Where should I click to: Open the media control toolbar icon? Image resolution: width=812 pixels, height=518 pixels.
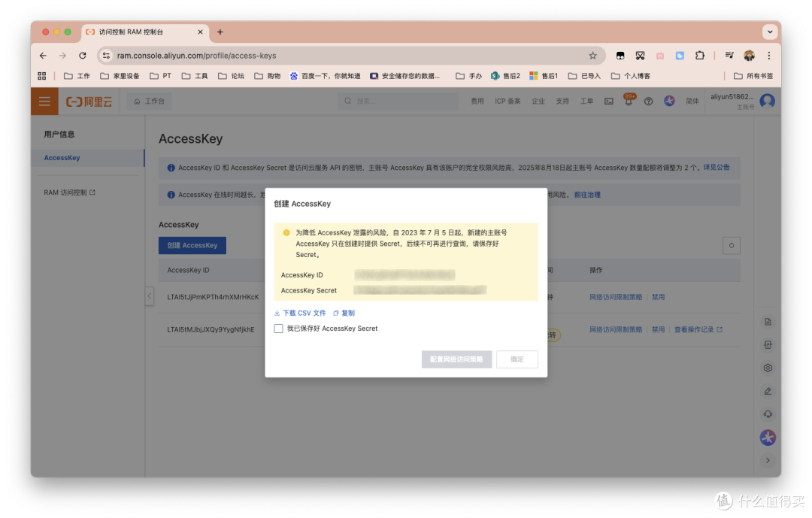729,56
